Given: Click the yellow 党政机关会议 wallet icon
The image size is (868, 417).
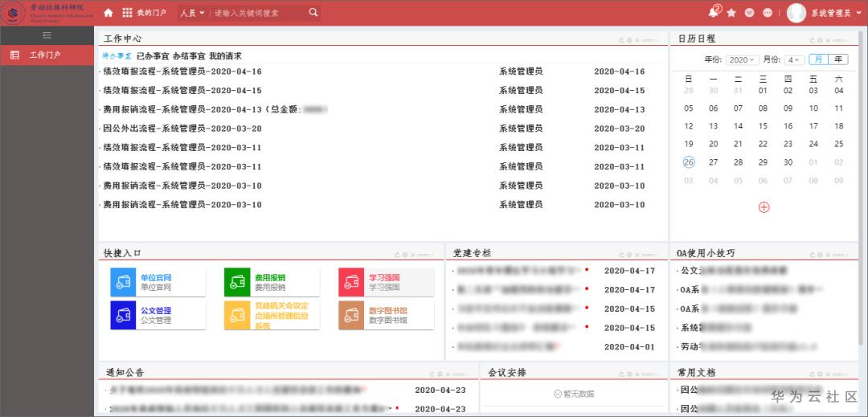Looking at the screenshot, I should [237, 315].
